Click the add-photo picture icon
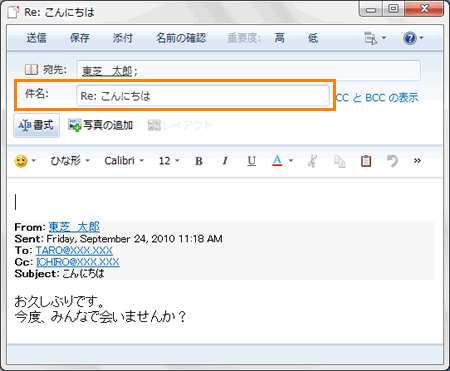This screenshot has width=450, height=371. point(75,125)
